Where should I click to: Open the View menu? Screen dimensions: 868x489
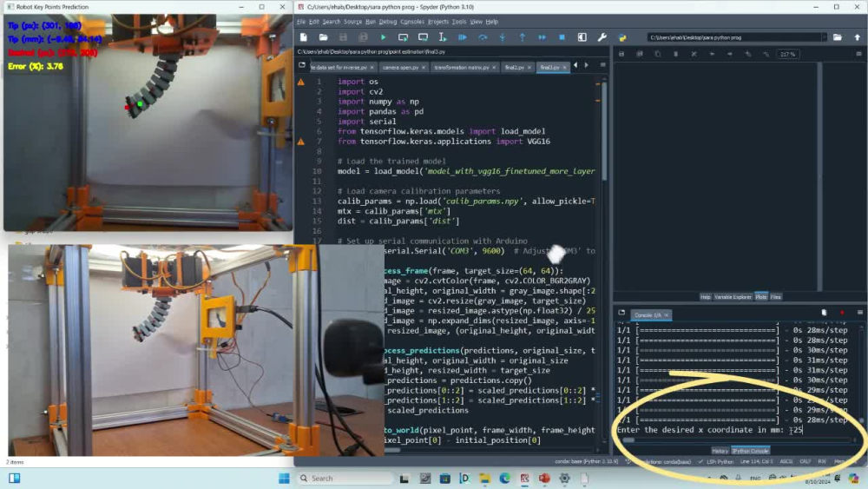point(476,22)
